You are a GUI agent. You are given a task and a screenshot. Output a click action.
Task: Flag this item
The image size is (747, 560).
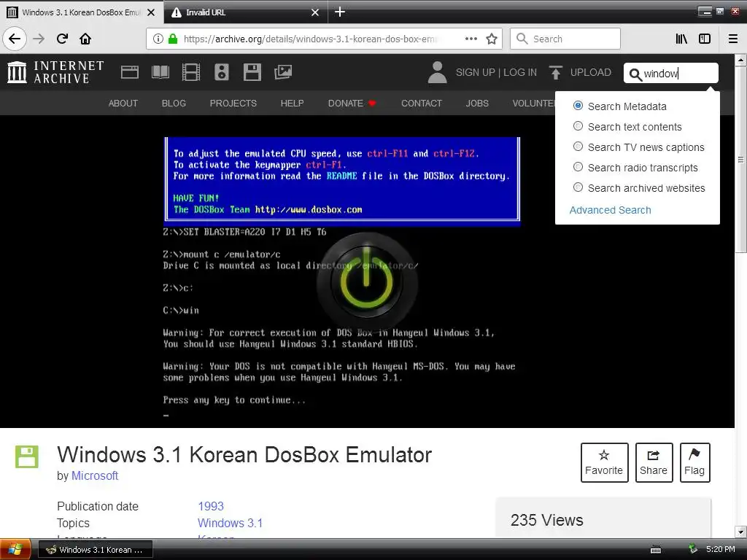pos(694,462)
